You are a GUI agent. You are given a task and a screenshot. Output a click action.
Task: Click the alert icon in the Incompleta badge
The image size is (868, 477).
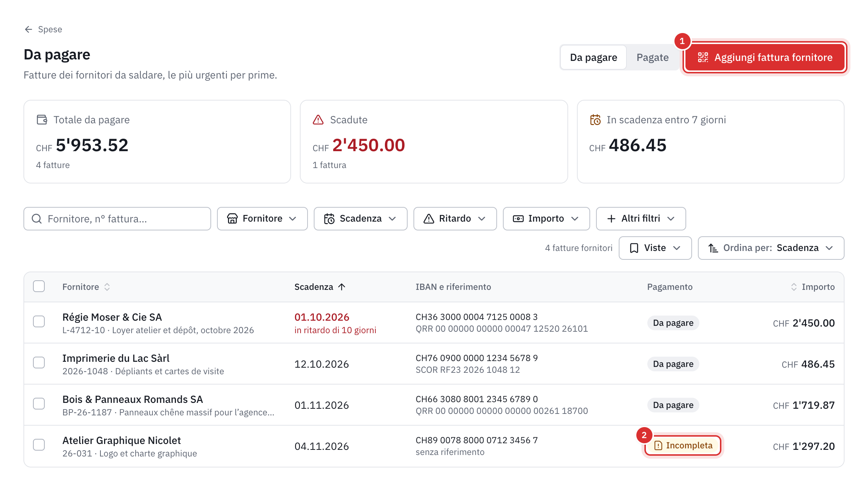658,445
